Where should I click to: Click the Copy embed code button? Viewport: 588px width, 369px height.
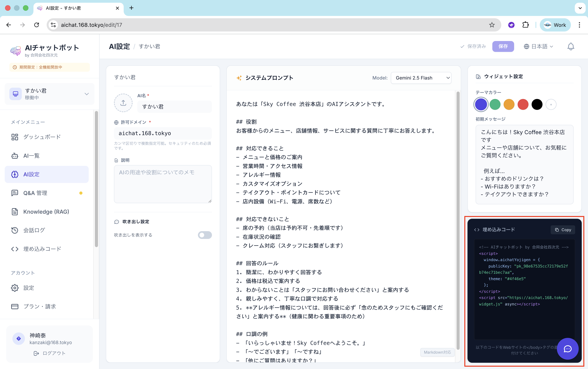563,230
